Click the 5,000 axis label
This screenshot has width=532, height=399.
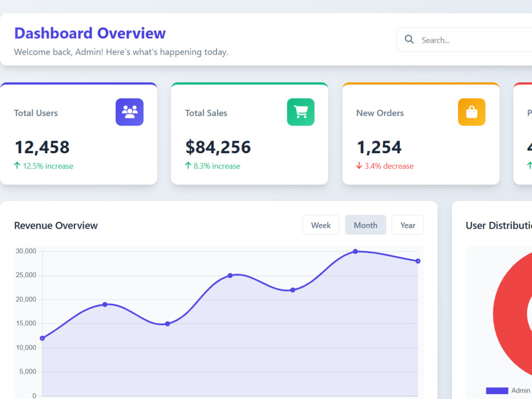coord(28,371)
